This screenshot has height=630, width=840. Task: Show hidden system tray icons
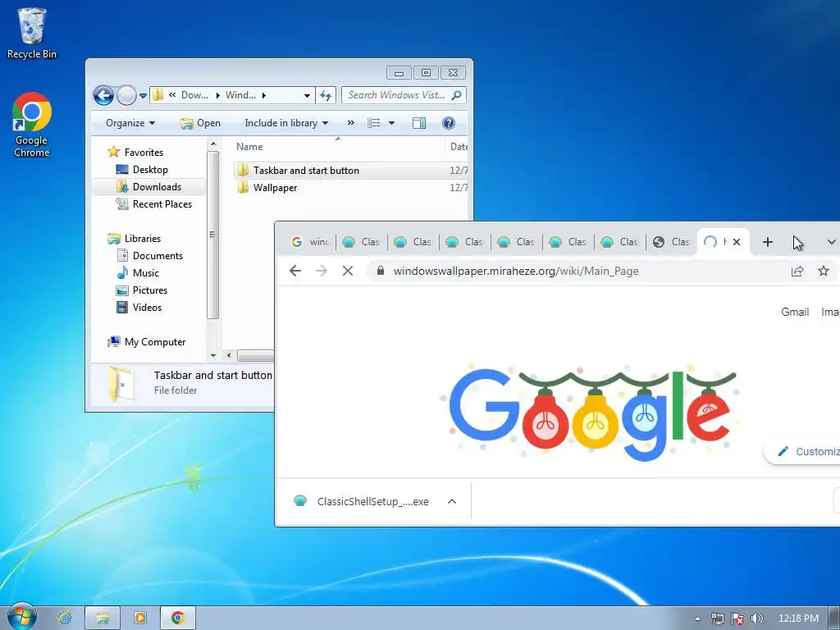coord(697,619)
